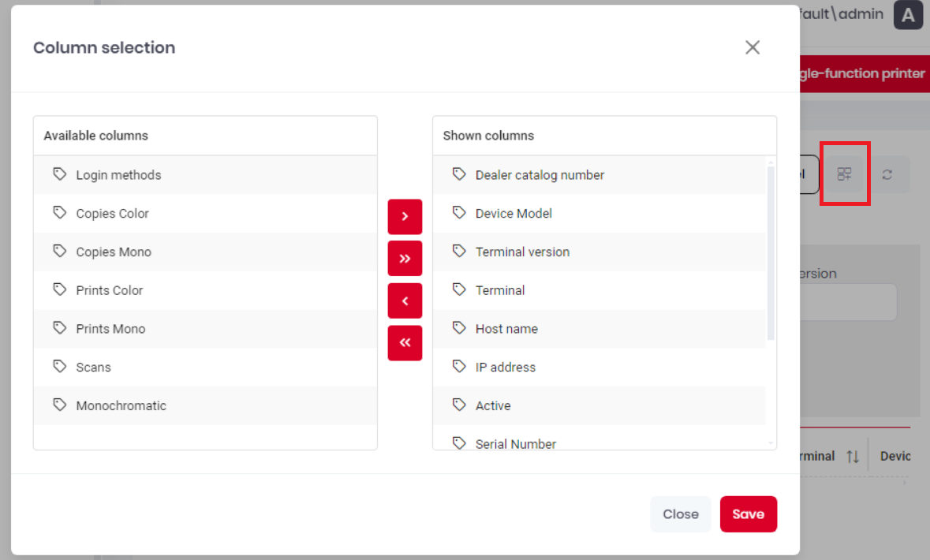The image size is (930, 560).
Task: Click the move all left double-arrow button
Action: coord(405,342)
